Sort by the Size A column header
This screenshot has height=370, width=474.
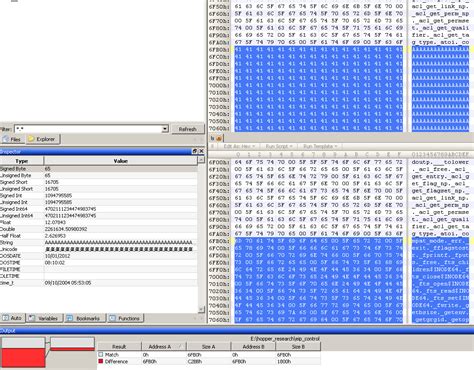208,347
